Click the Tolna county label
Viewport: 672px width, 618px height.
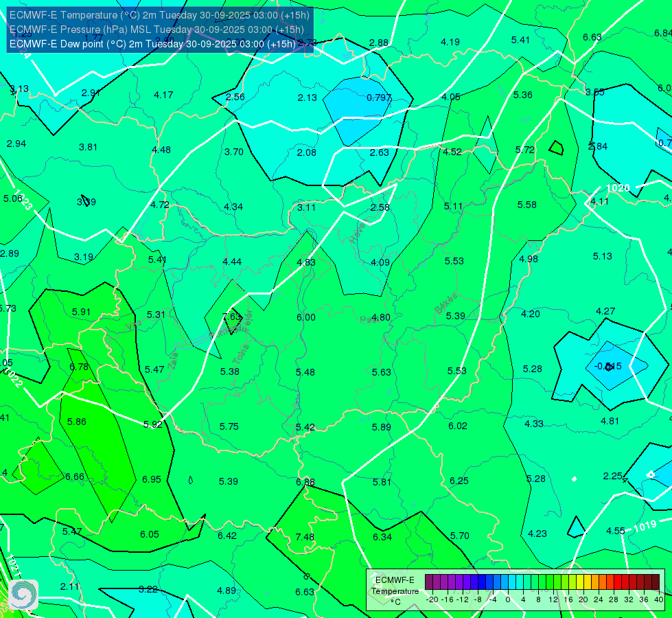pos(240,354)
